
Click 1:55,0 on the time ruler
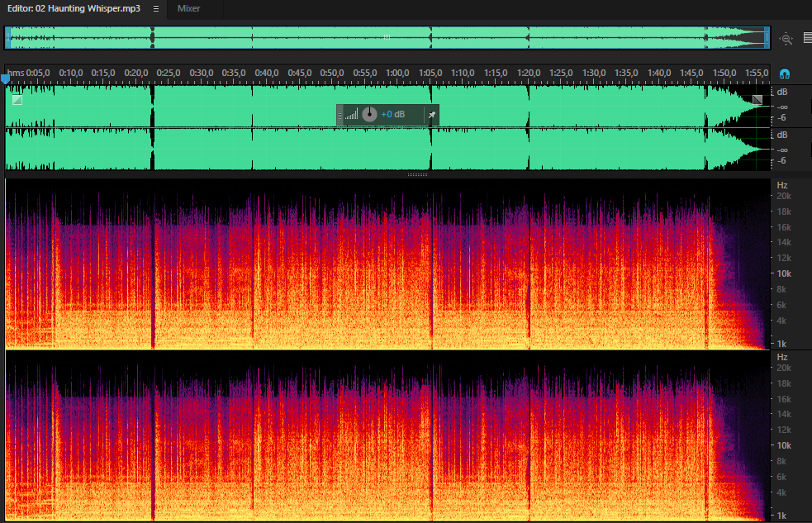[757, 73]
